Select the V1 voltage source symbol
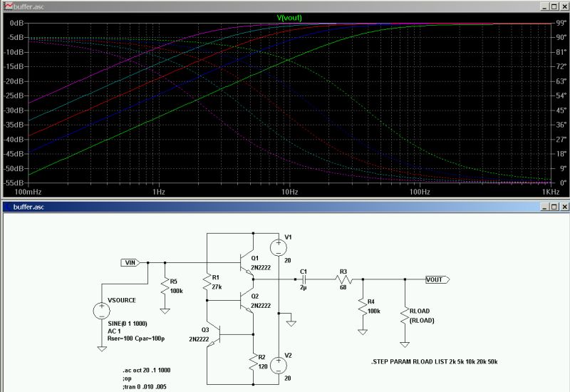 (x=279, y=248)
